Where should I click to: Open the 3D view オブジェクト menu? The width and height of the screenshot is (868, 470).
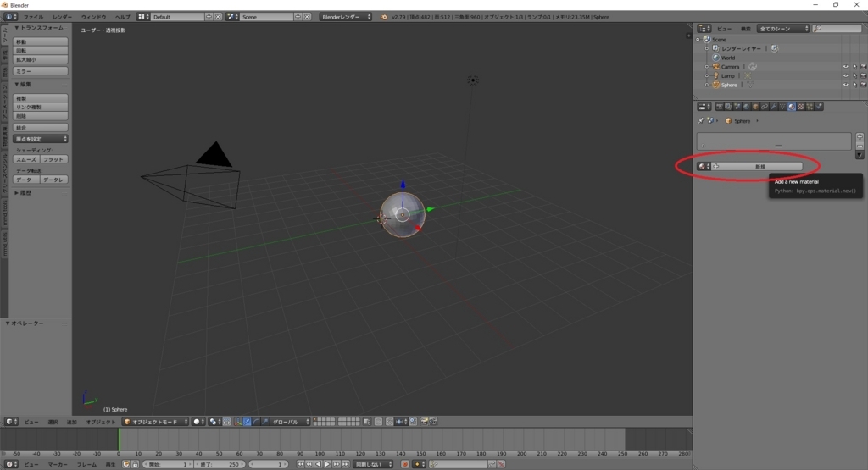100,422
